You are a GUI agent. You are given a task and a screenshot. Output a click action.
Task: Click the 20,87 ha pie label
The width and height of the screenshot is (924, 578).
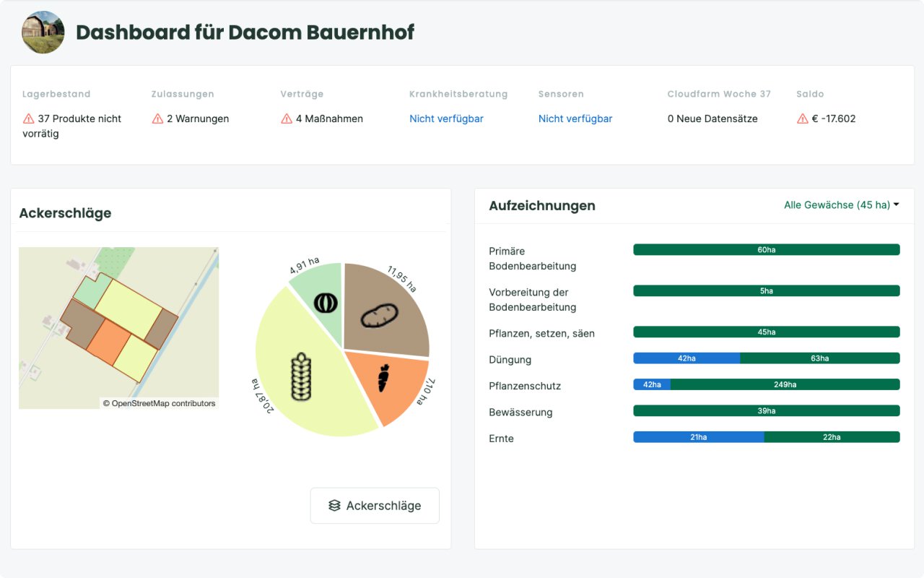[263, 395]
